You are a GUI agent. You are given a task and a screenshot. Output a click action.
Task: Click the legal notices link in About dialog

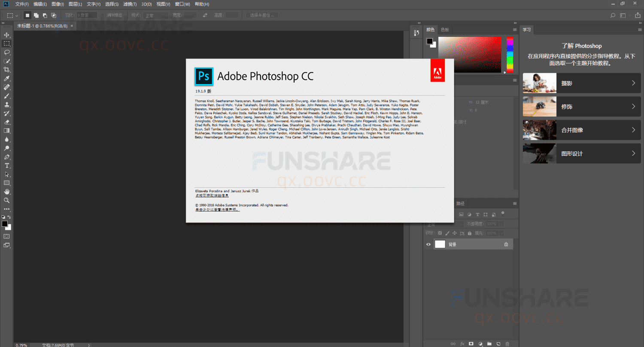click(217, 210)
